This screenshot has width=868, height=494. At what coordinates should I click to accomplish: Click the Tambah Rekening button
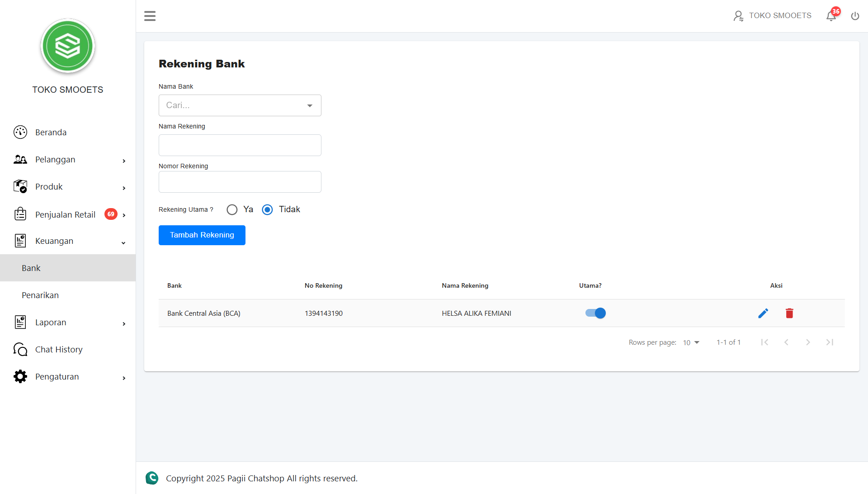coord(202,235)
